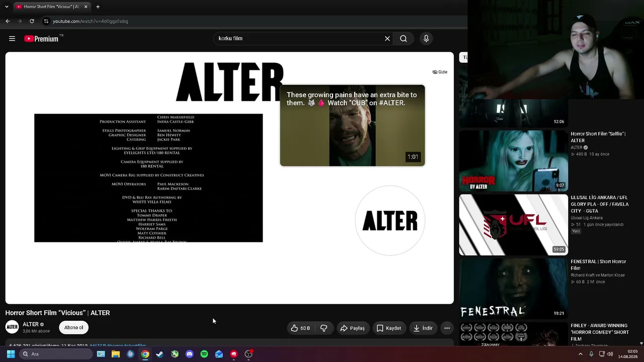Expand hidden system tray icons chevron
The image size is (644, 362).
[x=580, y=354]
